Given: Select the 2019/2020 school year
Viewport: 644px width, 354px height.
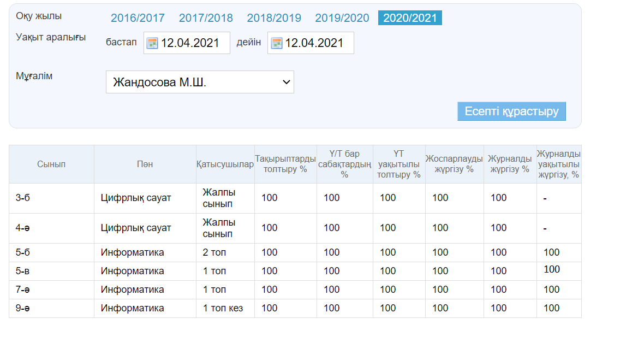Looking at the screenshot, I should [342, 18].
